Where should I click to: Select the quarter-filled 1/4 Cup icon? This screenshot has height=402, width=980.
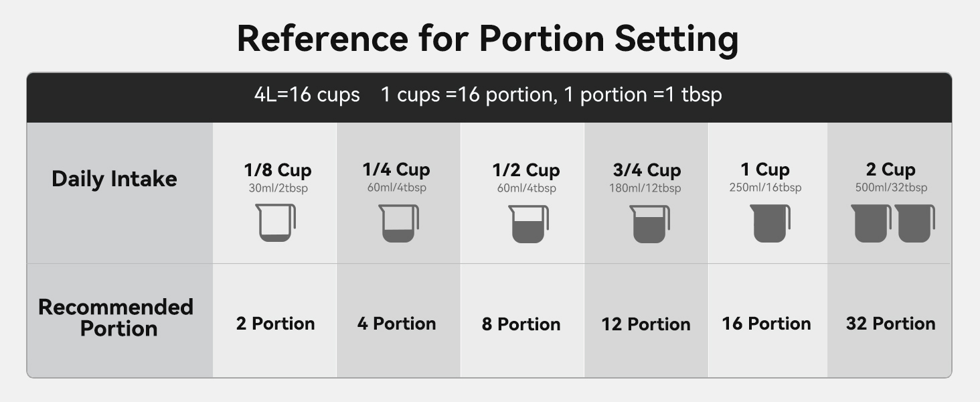click(x=398, y=223)
